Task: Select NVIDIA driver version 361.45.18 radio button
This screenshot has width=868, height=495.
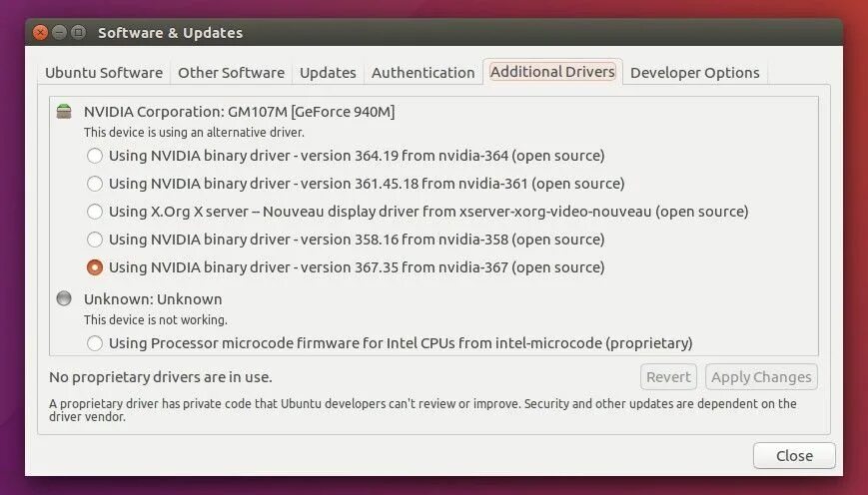Action: coord(95,184)
